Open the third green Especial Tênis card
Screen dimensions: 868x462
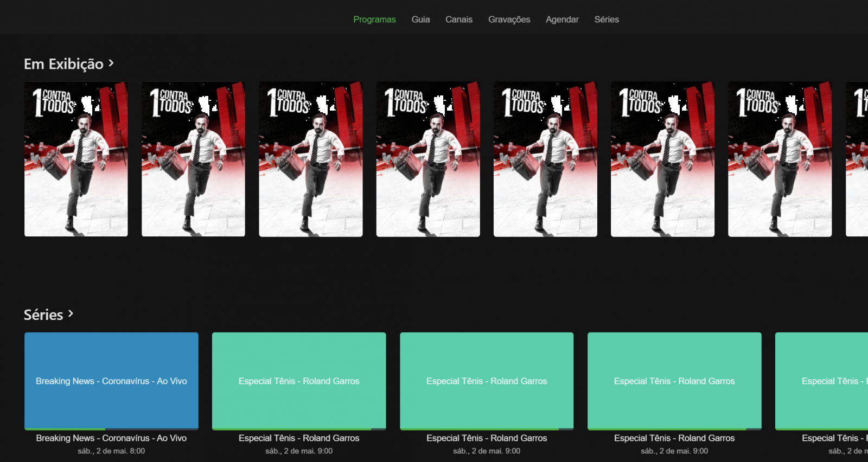(x=674, y=380)
